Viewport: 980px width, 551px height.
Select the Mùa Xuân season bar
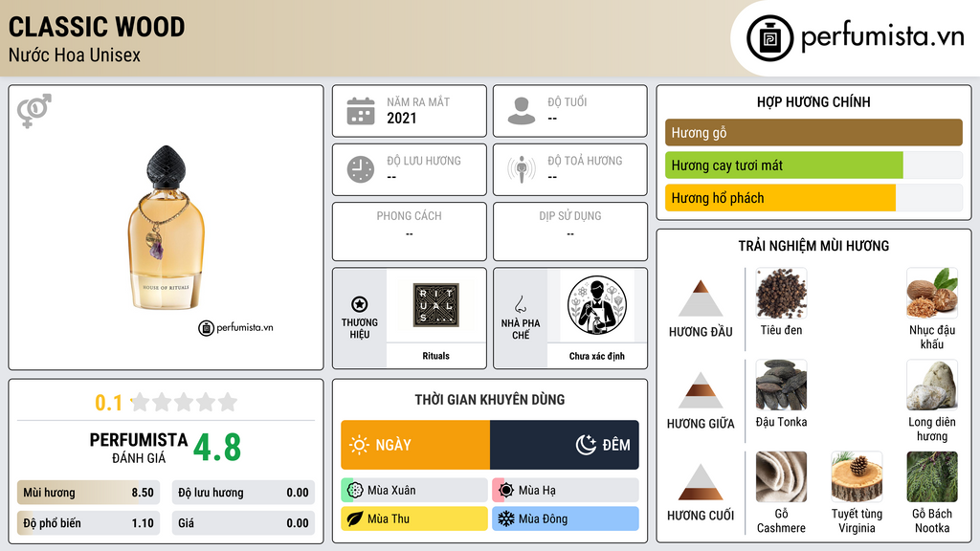pyautogui.click(x=414, y=491)
